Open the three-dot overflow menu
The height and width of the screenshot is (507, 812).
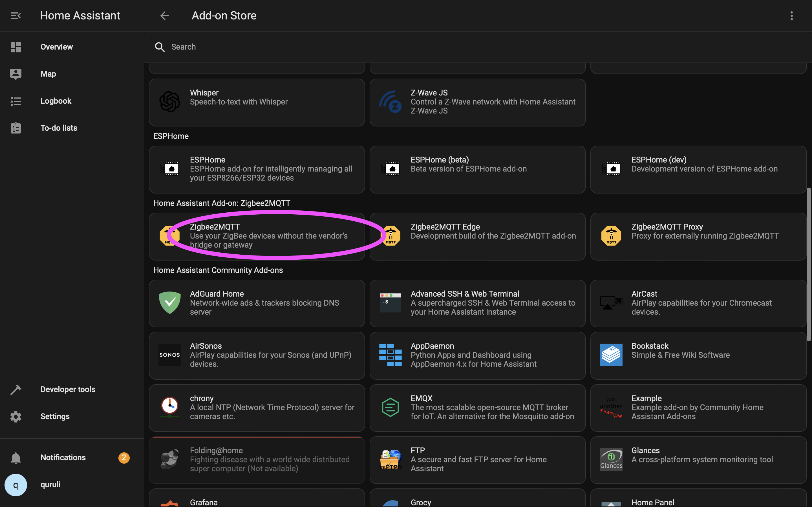click(791, 15)
